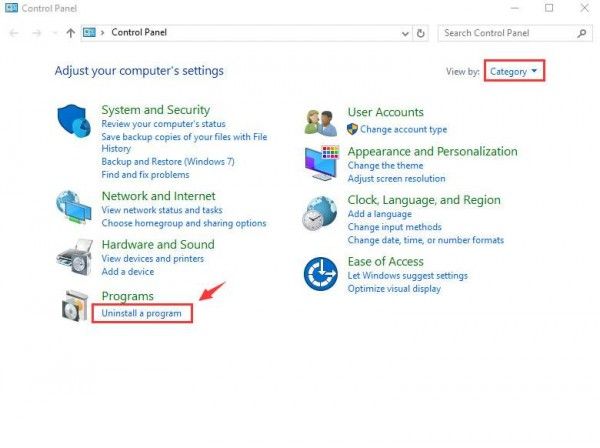600x448 pixels.
Task: Click the Hardware and Sound printer icon
Action: pyautogui.click(x=76, y=258)
